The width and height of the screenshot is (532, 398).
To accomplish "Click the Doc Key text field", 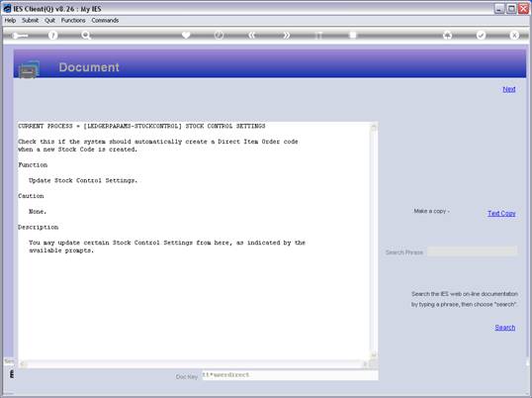I will [x=290, y=375].
